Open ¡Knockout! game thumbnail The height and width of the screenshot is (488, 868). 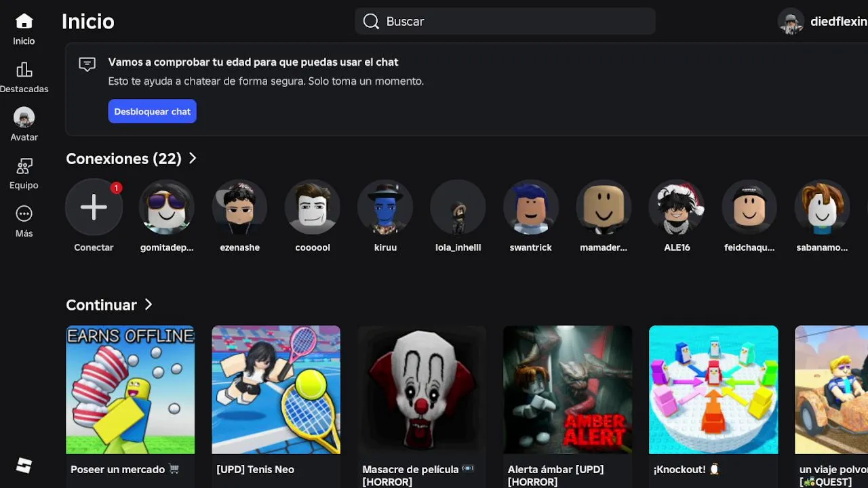coord(713,390)
